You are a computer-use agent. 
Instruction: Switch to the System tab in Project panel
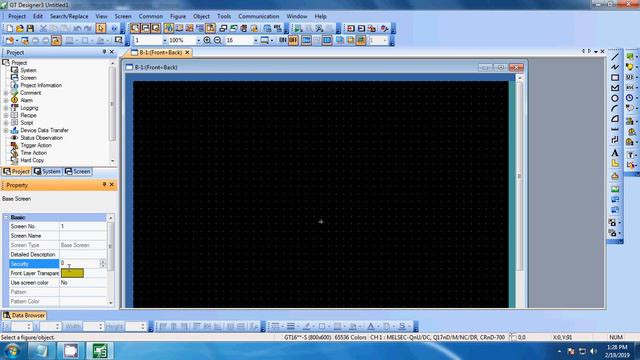47,171
